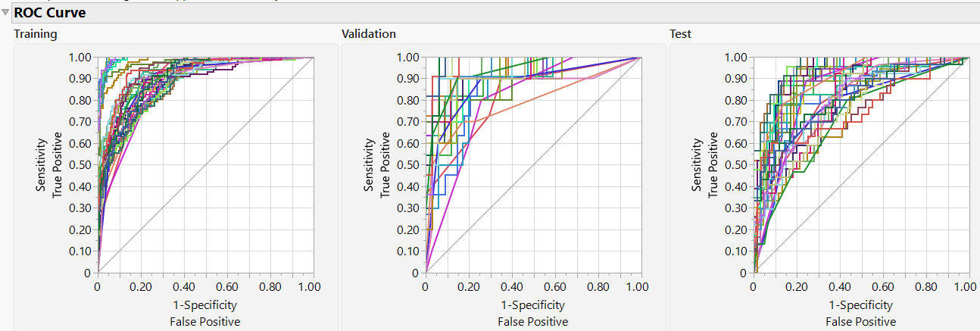
Task: Click Validation plot's 1-Specificity axis title
Action: click(x=532, y=305)
